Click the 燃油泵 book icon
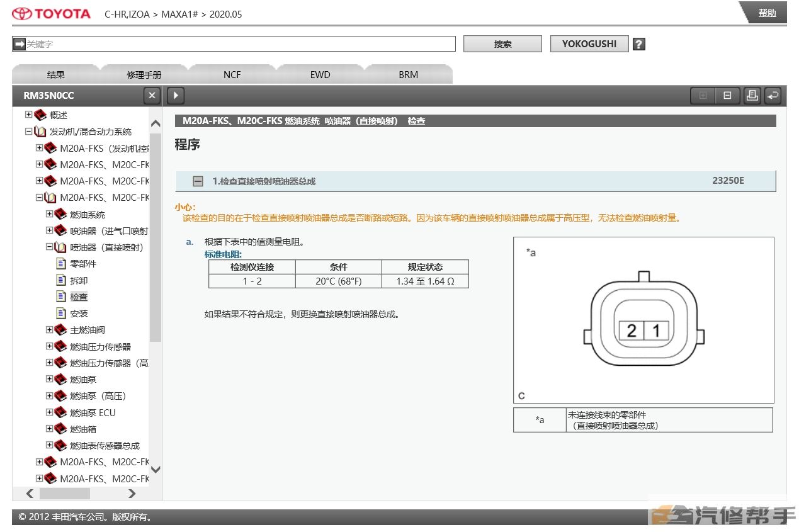799x532 pixels. pyautogui.click(x=61, y=379)
